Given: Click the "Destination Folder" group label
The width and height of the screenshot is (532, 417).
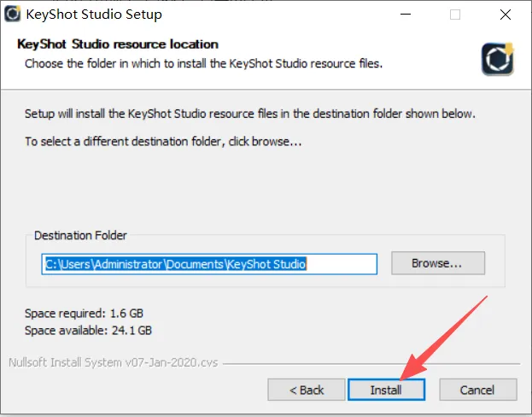Looking at the screenshot, I should (80, 236).
